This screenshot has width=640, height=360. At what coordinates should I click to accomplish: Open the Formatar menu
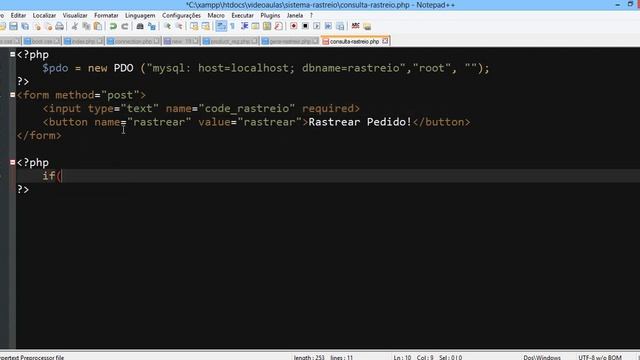(106, 16)
